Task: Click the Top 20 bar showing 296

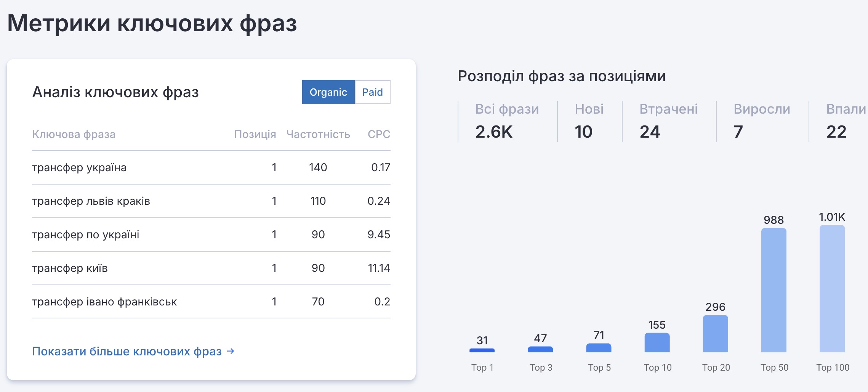Action: [x=715, y=334]
